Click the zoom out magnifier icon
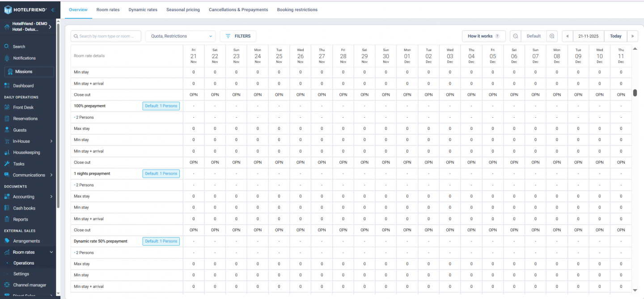644x299 pixels. pyautogui.click(x=516, y=36)
